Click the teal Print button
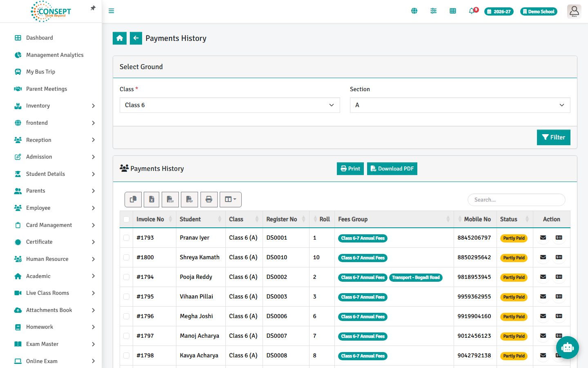This screenshot has height=368, width=588. click(350, 168)
